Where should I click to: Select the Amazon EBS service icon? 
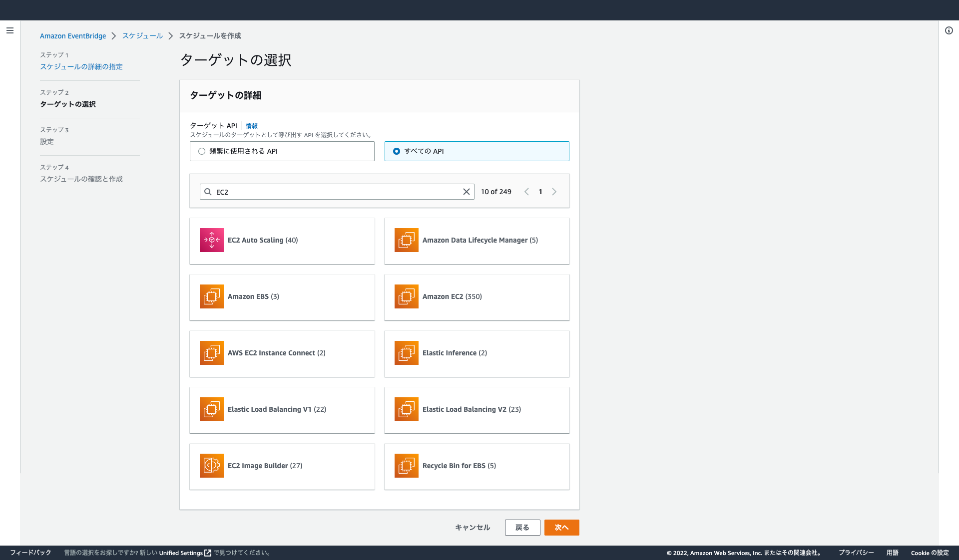[211, 296]
